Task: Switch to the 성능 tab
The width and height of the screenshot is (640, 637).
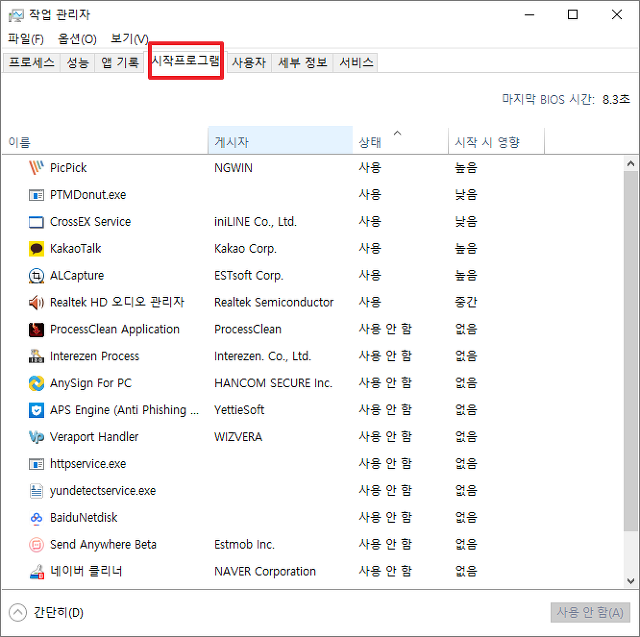Action: point(77,62)
